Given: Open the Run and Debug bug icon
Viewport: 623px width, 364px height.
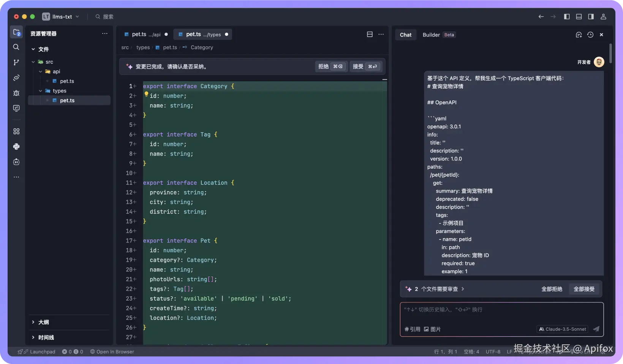Looking at the screenshot, I should (16, 93).
